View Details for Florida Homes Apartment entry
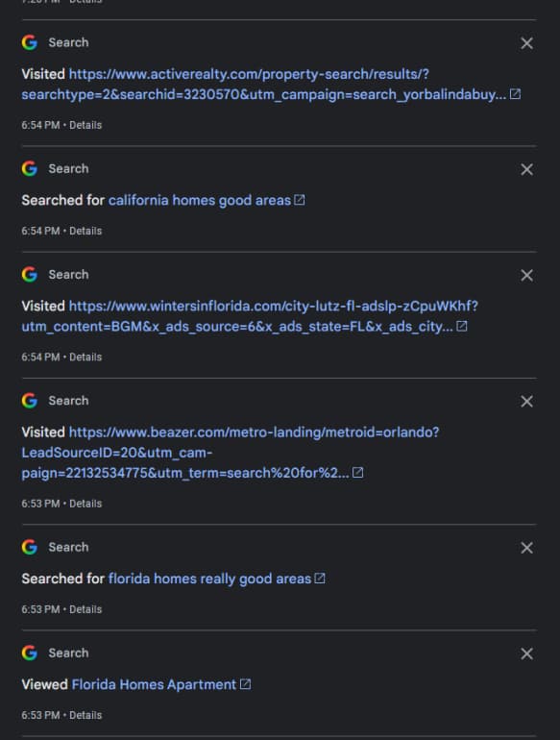 tap(85, 715)
